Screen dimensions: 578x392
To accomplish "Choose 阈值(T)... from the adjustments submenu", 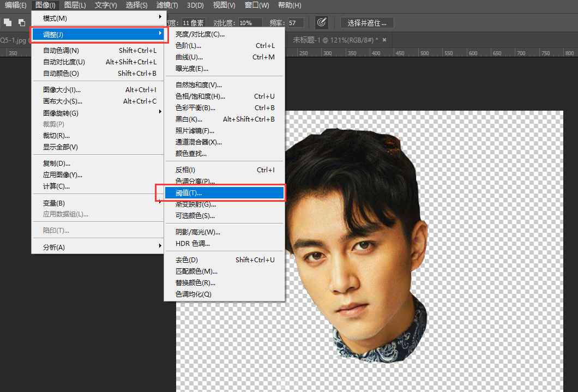I will coord(224,192).
